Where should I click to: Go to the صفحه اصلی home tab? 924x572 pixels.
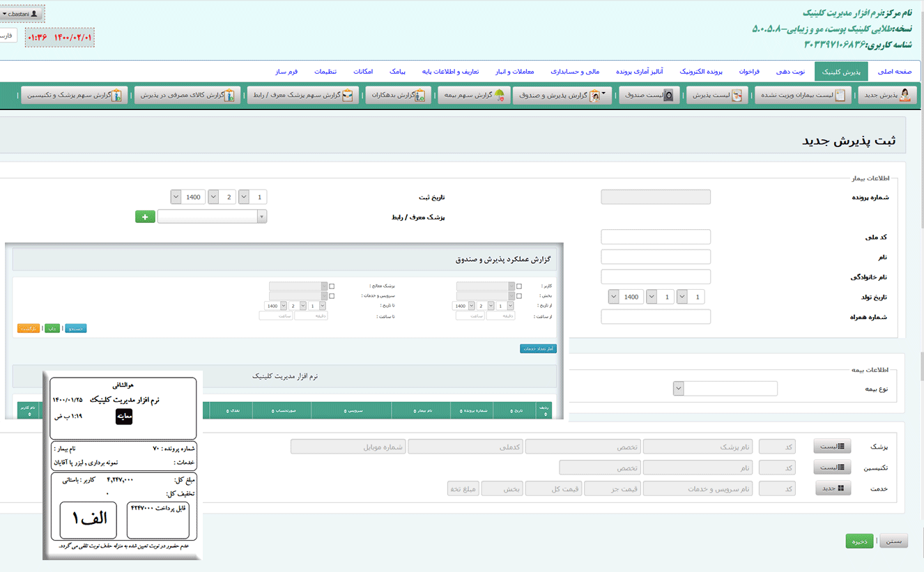895,71
